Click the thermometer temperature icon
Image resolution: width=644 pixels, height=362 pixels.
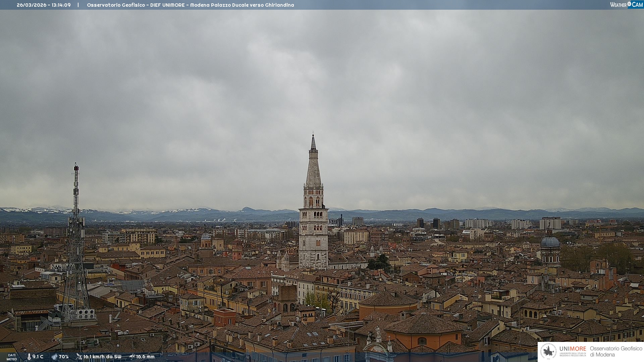pyautogui.click(x=29, y=357)
